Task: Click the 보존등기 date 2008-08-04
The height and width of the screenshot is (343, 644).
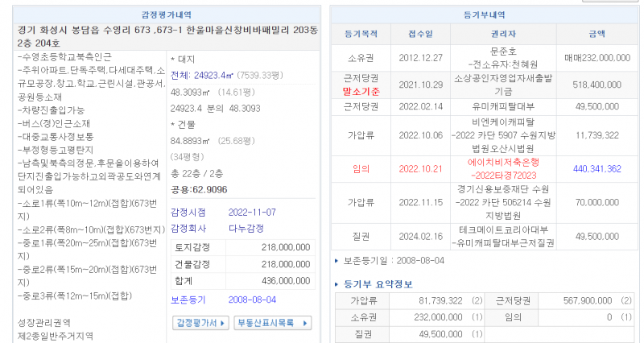Action: (252, 300)
